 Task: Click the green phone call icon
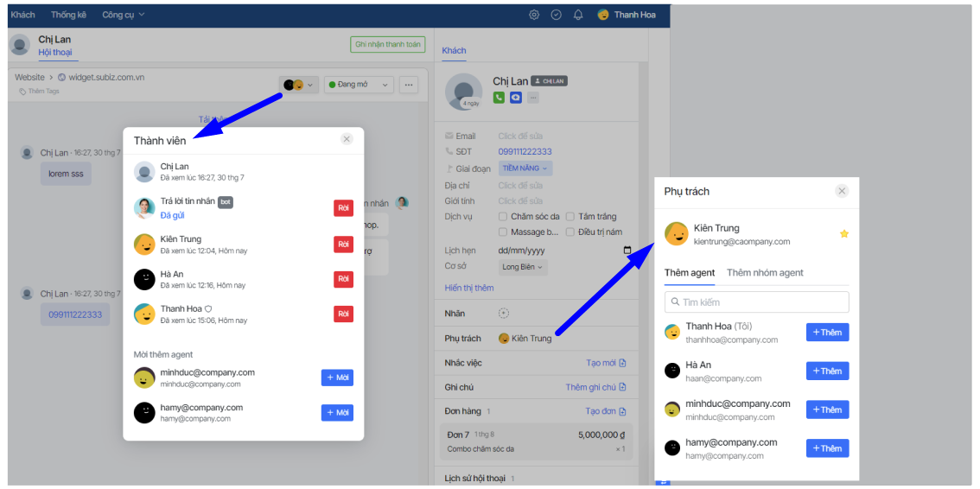point(499,98)
